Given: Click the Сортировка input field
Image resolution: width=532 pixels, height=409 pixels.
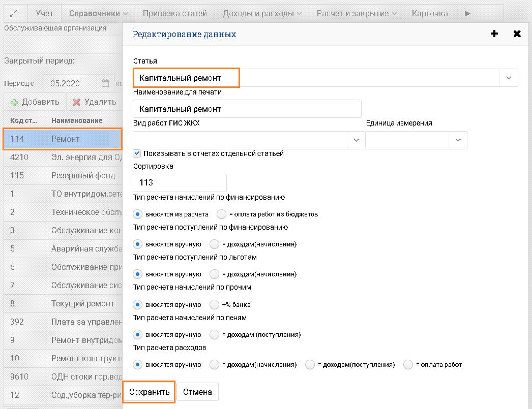Looking at the screenshot, I should (x=180, y=183).
